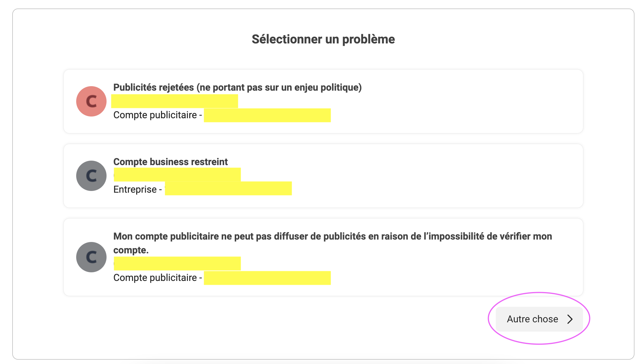Click the Sélectionner un problème heading
Viewport: 644px width, 364px height.
pos(323,39)
